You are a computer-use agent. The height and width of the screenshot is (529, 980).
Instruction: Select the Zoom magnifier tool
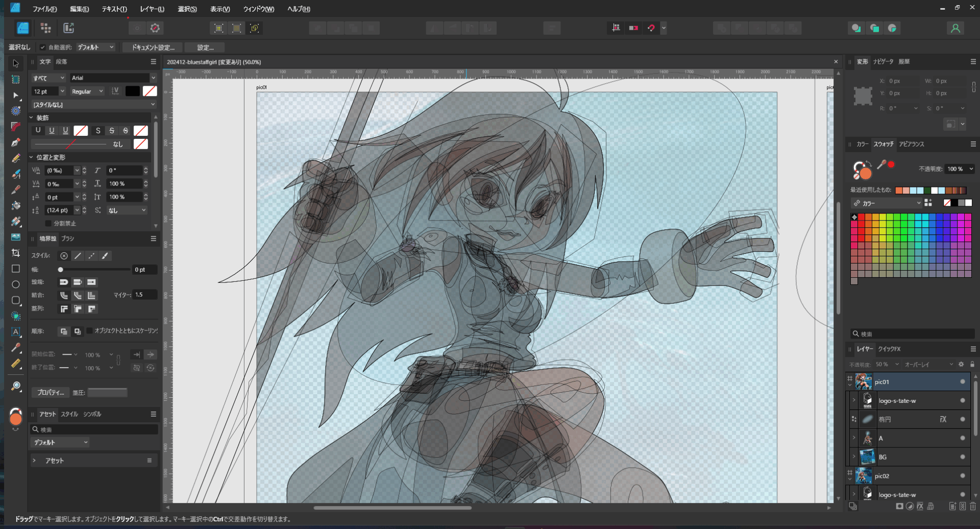16,386
